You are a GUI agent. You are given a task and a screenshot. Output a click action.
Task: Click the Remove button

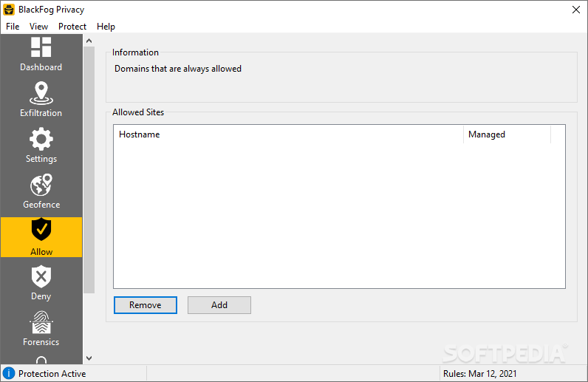point(145,305)
